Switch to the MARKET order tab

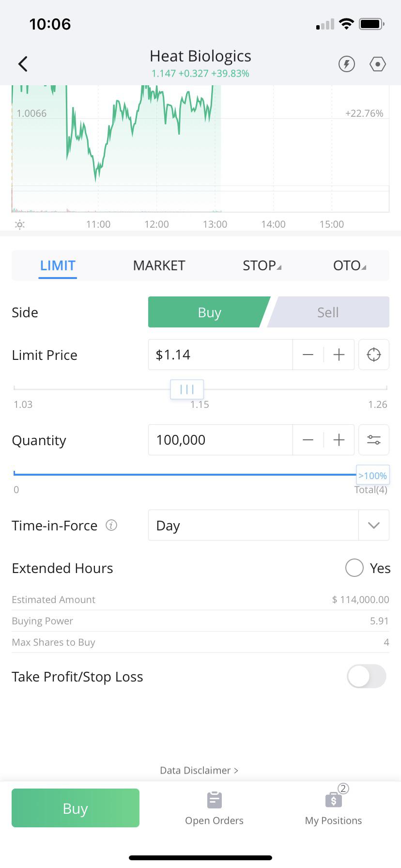159,265
